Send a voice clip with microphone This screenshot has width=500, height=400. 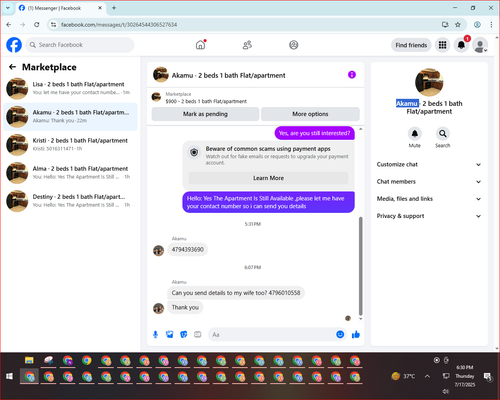(x=155, y=334)
